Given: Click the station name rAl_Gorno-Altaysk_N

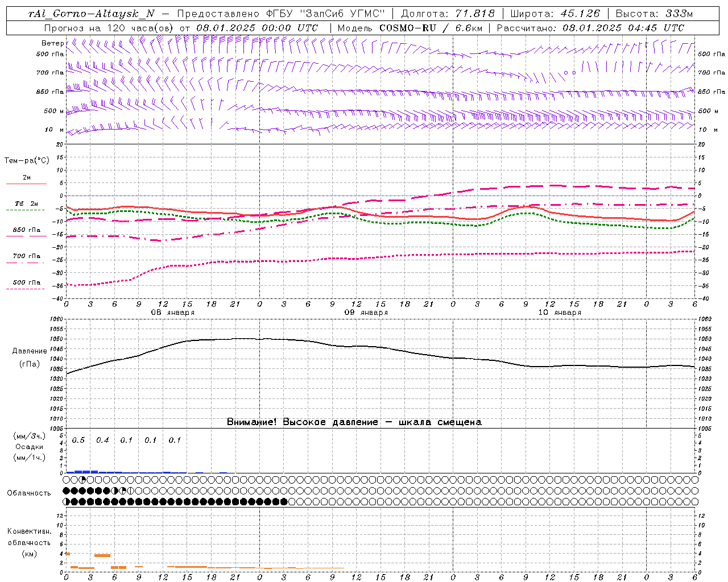Looking at the screenshot, I should tap(91, 14).
